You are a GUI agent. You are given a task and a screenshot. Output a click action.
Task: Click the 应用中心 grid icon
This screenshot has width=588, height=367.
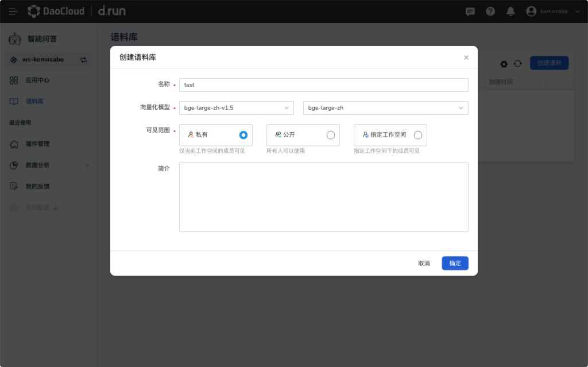pos(14,80)
